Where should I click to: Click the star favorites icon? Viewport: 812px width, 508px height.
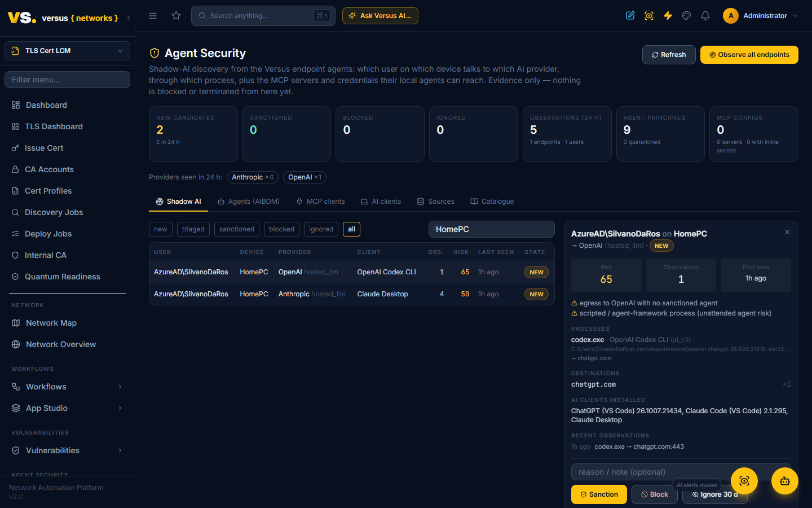tap(176, 16)
